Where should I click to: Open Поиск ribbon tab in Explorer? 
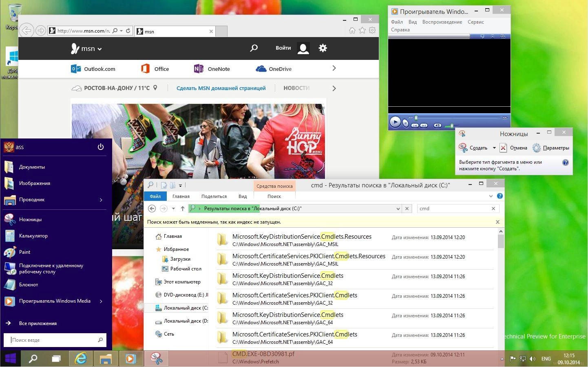[x=274, y=196]
